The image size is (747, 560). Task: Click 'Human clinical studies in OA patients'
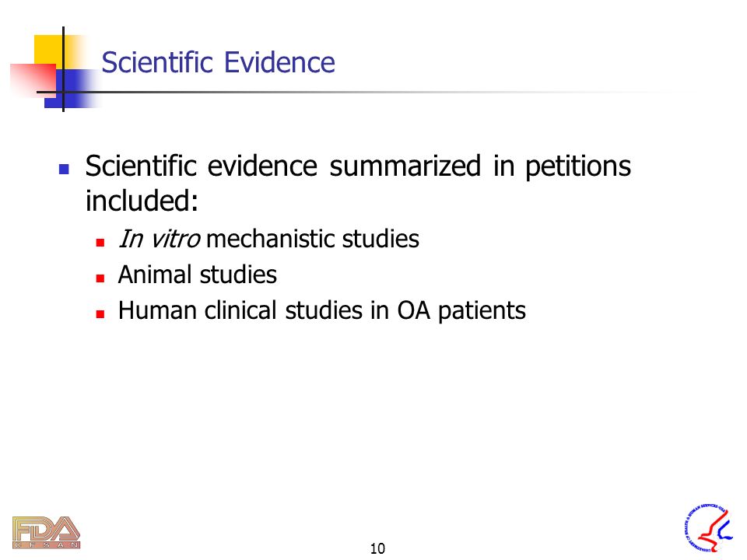point(322,311)
